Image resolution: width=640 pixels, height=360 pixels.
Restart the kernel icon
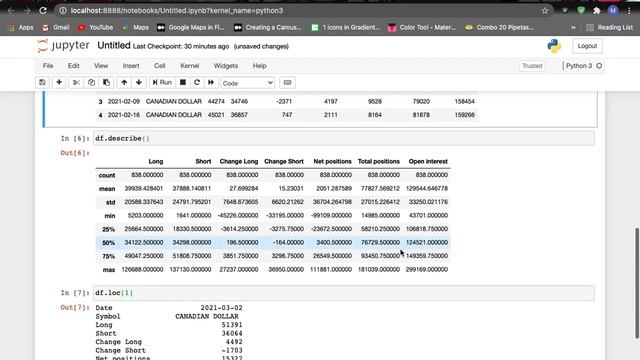197,82
